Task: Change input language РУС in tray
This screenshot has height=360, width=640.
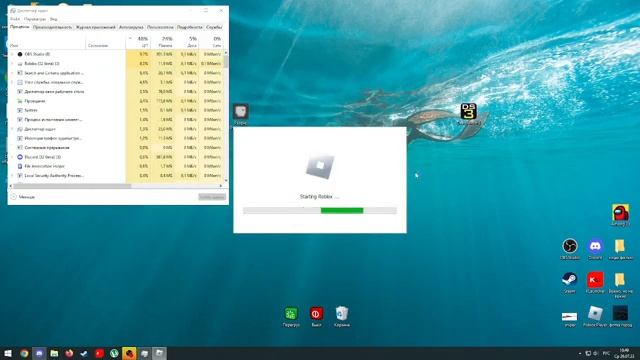Action: (x=606, y=353)
